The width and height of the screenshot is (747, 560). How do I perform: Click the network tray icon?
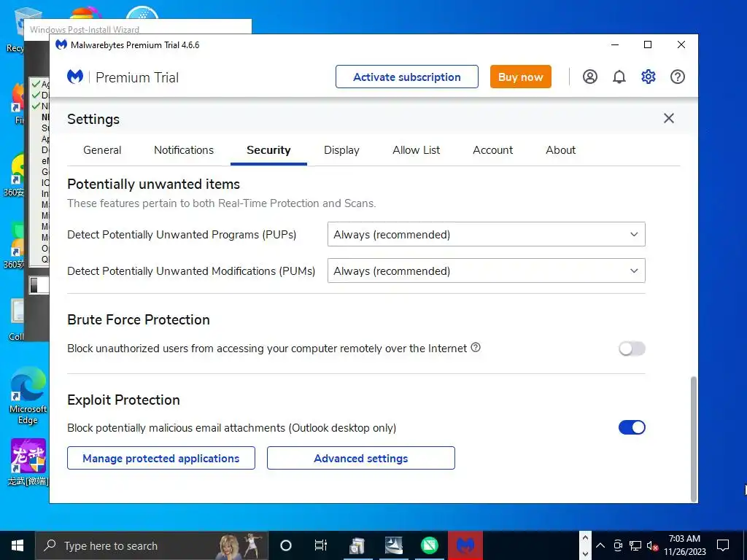tap(635, 545)
